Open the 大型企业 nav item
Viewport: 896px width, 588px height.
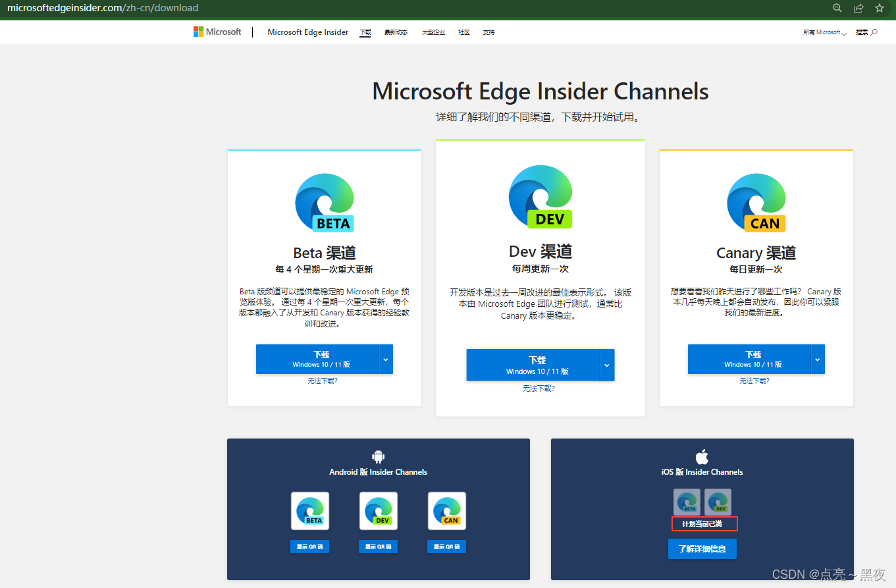tap(433, 32)
